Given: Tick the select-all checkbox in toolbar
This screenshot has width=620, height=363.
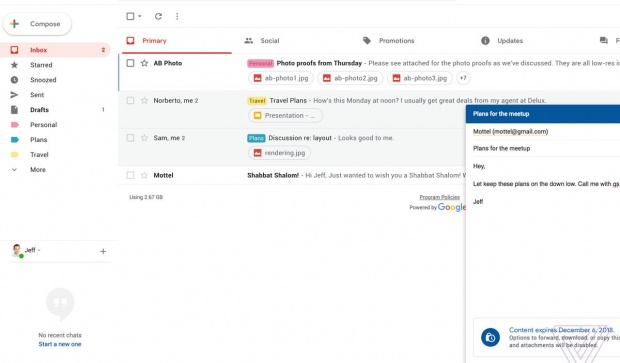Looking at the screenshot, I should [x=130, y=16].
